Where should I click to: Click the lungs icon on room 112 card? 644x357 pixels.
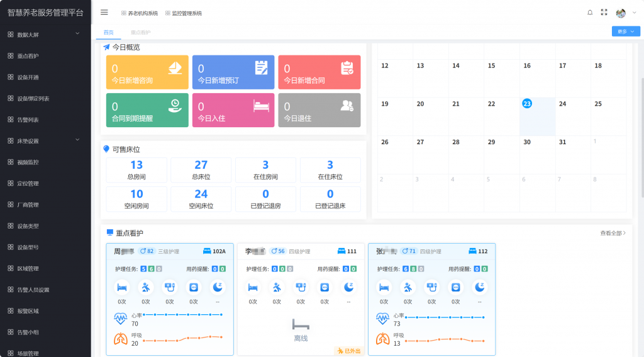pyautogui.click(x=382, y=339)
